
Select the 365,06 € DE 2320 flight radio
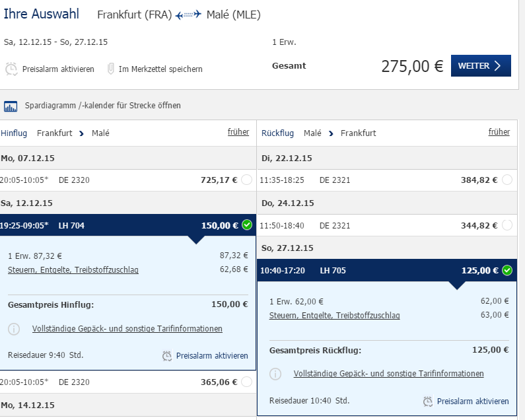[246, 382]
